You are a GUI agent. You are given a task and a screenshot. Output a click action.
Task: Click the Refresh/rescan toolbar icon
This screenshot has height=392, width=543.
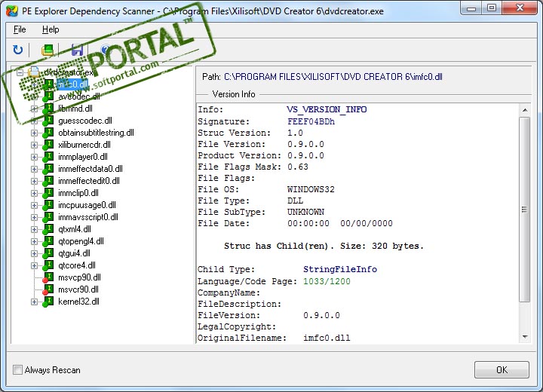point(17,50)
